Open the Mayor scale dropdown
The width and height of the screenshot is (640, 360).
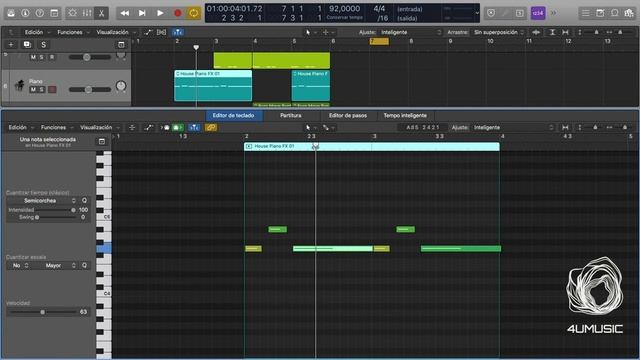coord(55,266)
